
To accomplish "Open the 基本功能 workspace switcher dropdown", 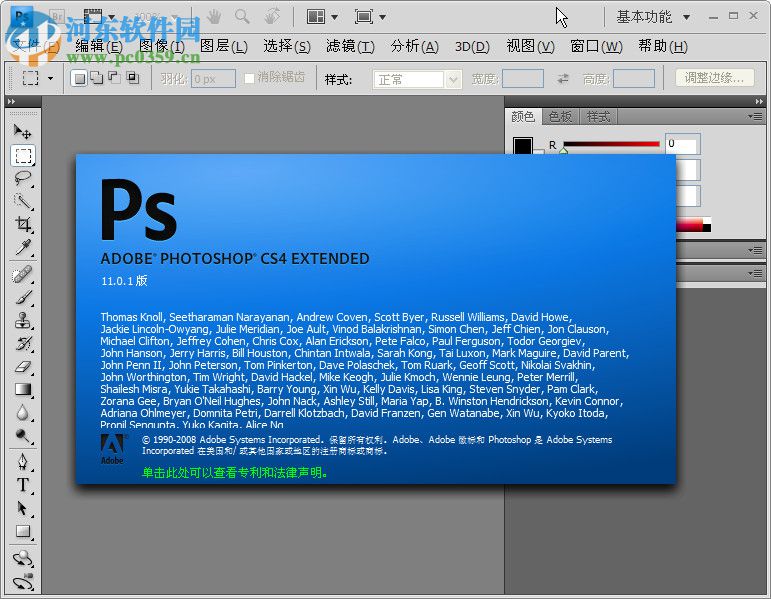I will point(653,17).
